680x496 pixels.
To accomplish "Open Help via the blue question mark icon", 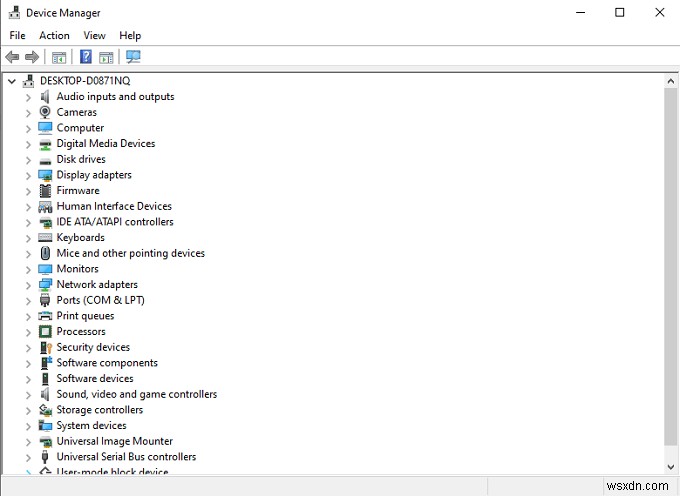I will tap(86, 57).
